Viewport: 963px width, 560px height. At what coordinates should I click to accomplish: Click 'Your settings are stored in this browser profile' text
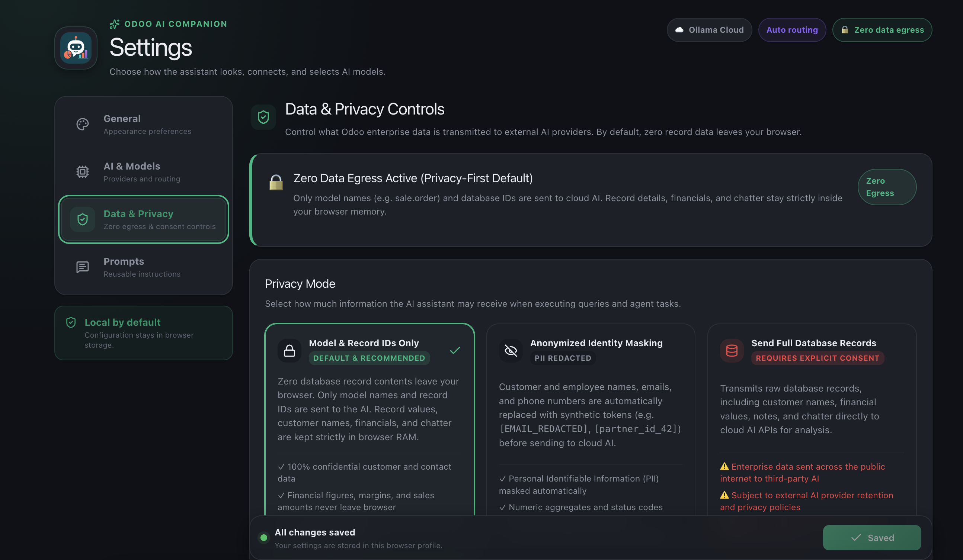[358, 545]
